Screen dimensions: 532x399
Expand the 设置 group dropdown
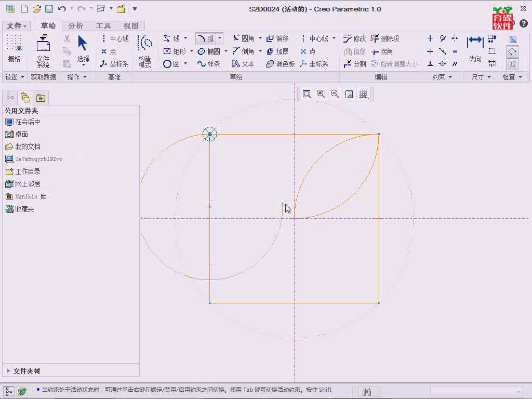pos(14,77)
